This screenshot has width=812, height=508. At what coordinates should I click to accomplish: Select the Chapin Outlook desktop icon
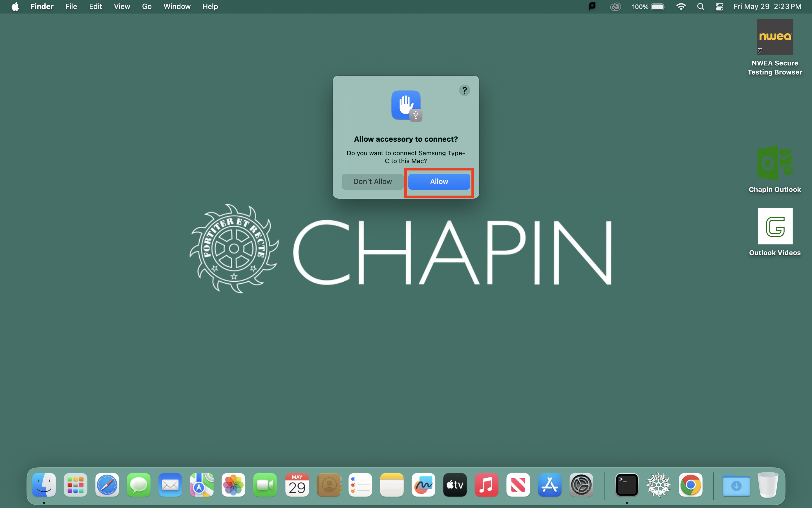click(775, 169)
